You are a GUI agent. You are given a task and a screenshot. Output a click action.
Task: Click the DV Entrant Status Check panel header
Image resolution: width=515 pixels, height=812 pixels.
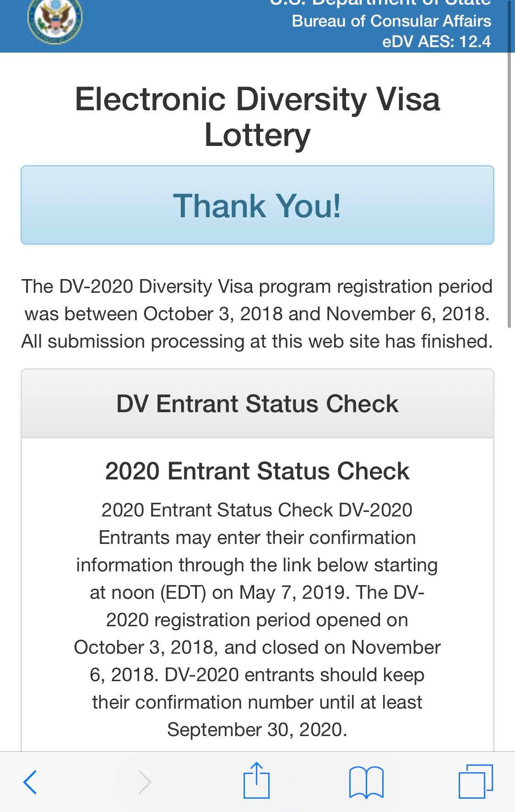coord(257,403)
